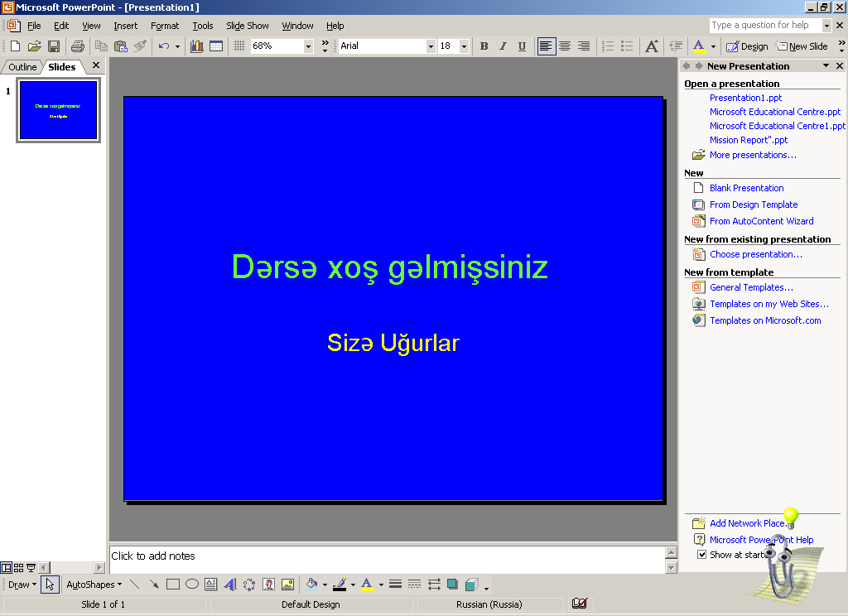Align text left
The image size is (848, 616).
tap(547, 46)
